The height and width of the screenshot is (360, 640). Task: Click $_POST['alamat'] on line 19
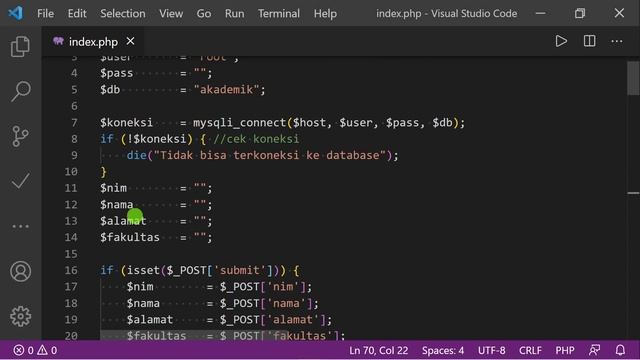coord(273,320)
